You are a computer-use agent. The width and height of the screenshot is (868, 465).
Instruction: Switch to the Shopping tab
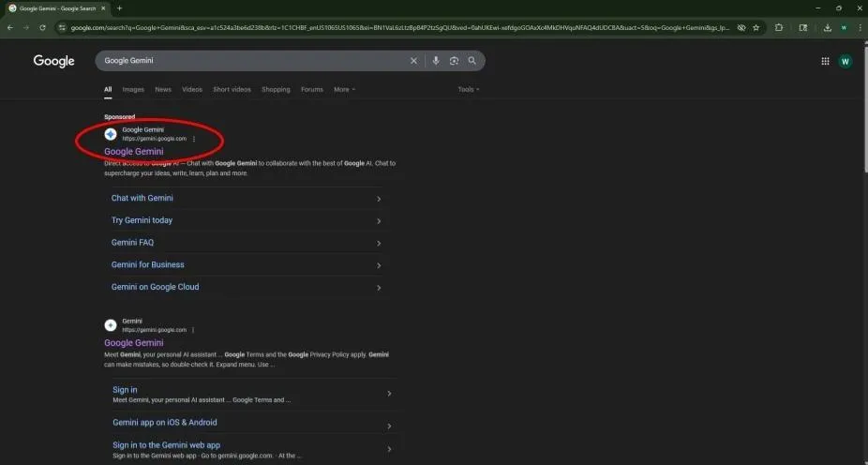276,90
